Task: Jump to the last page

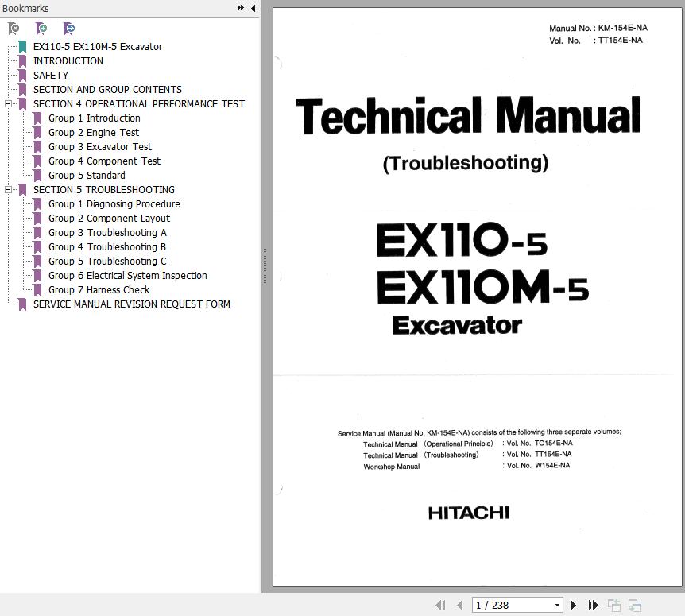Action: [x=593, y=605]
